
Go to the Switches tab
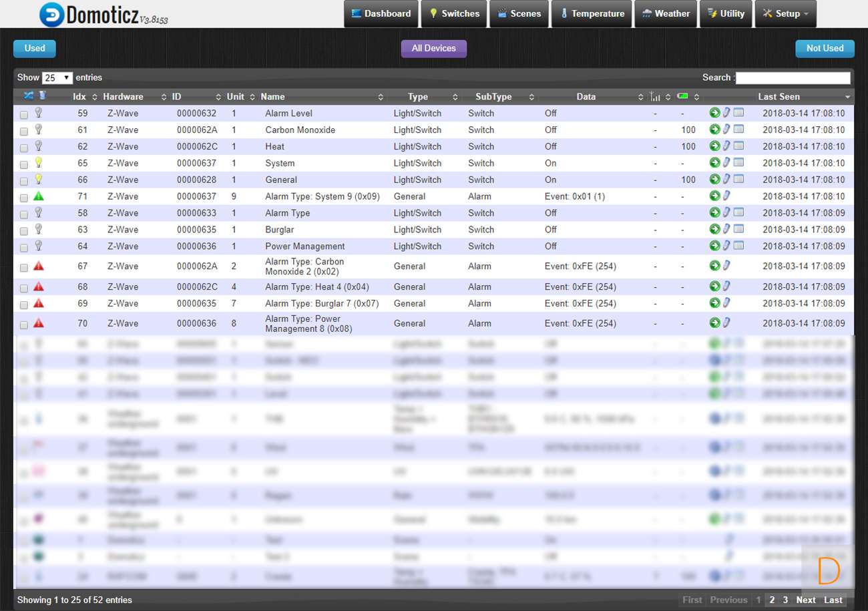[453, 14]
